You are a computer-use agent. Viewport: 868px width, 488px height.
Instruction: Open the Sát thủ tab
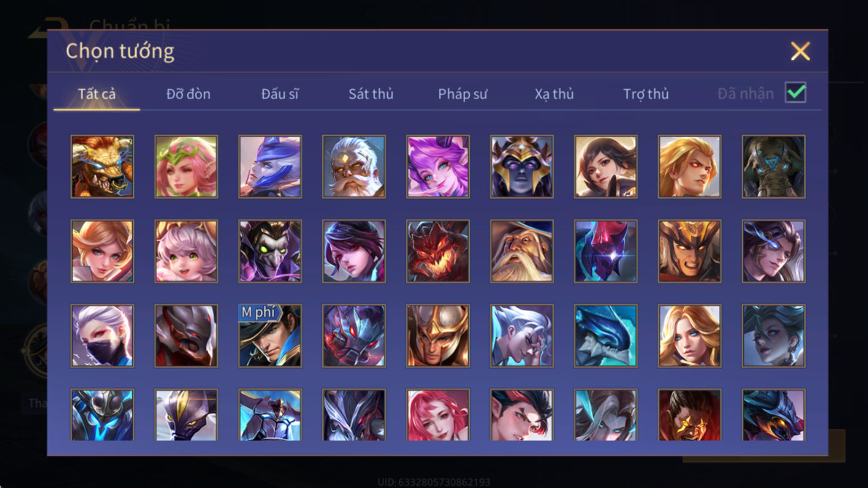[371, 94]
